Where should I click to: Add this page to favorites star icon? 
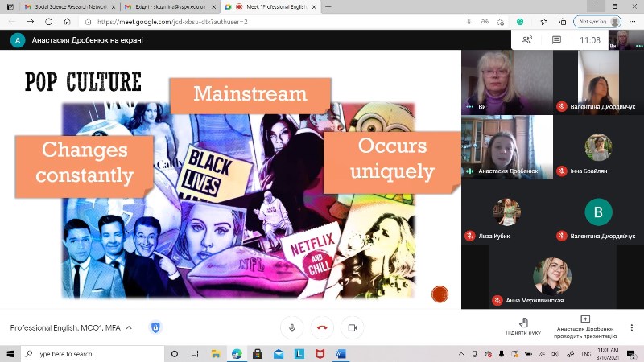click(500, 22)
